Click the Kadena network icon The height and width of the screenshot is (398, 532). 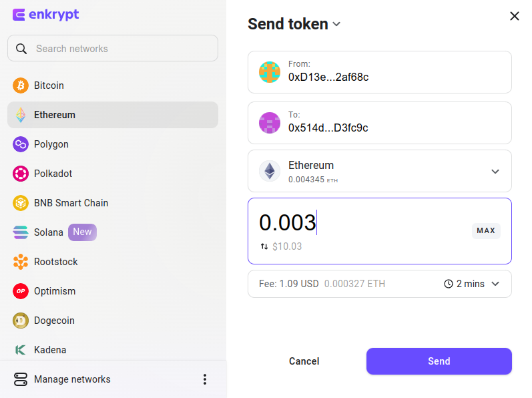(x=21, y=350)
